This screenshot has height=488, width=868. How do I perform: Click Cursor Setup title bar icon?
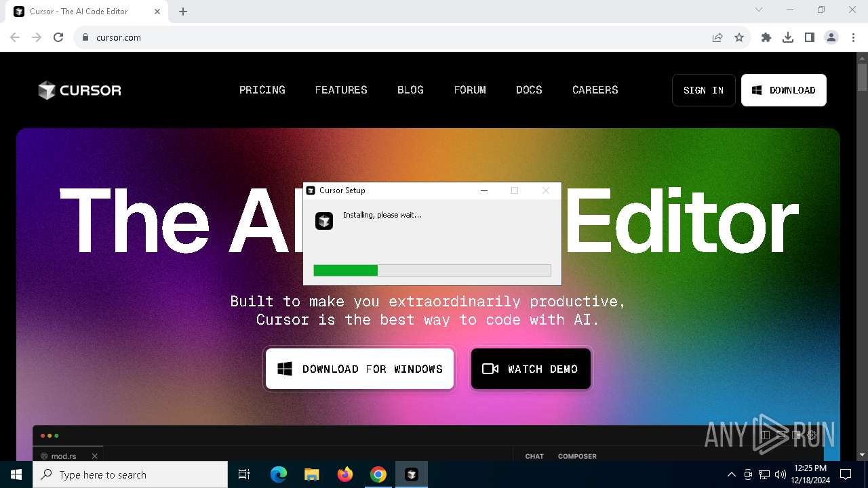(x=311, y=190)
